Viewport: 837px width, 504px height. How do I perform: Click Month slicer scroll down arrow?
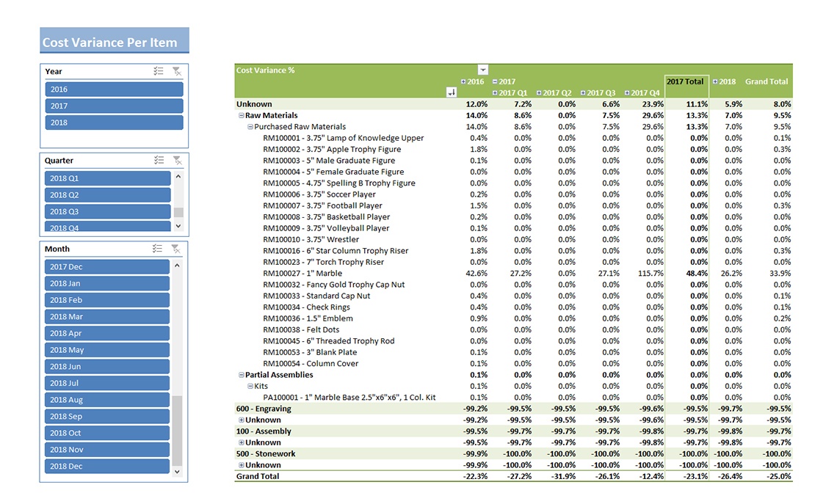[177, 472]
